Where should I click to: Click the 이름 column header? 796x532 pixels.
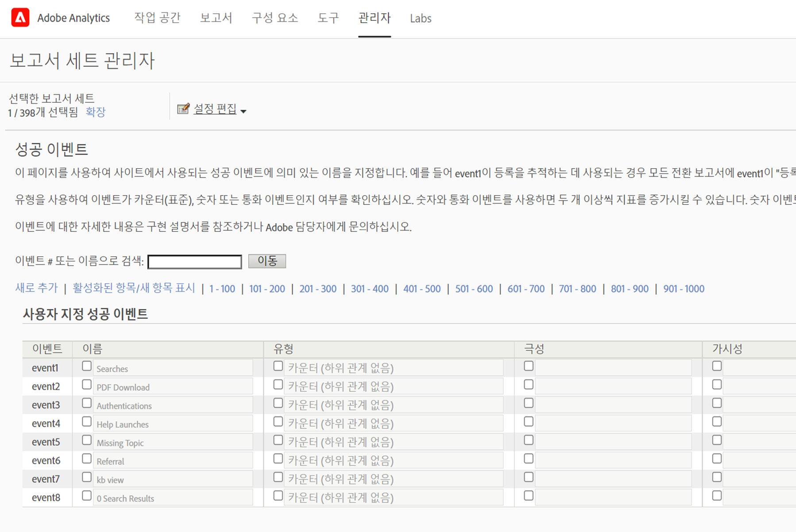(93, 349)
